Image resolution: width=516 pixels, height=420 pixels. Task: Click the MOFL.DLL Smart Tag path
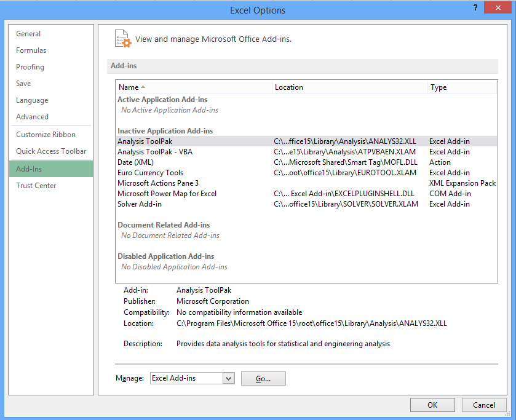346,162
